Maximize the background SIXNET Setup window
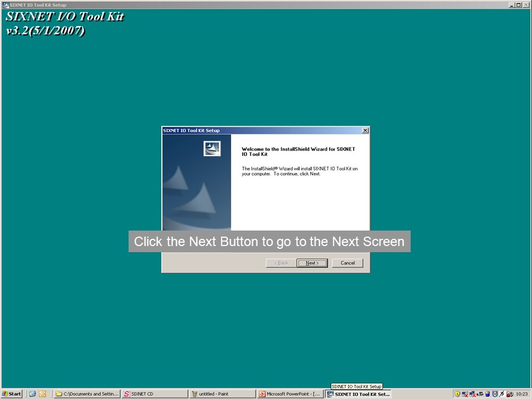This screenshot has width=532, height=399. [519, 5]
